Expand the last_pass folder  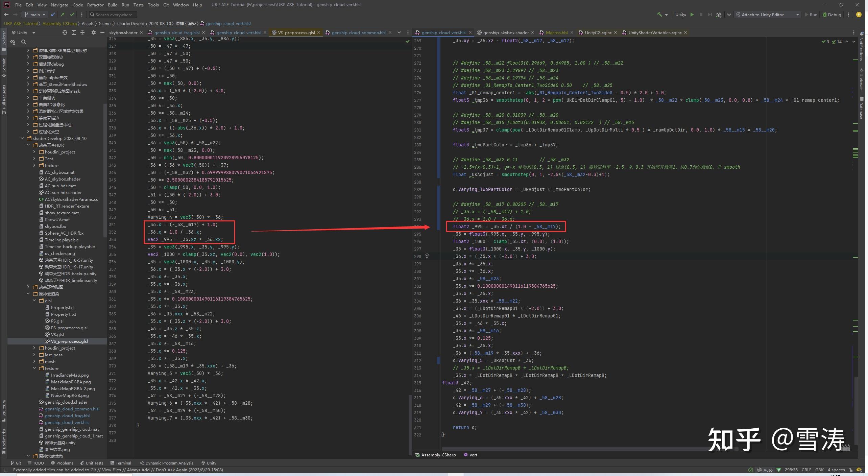click(x=34, y=355)
